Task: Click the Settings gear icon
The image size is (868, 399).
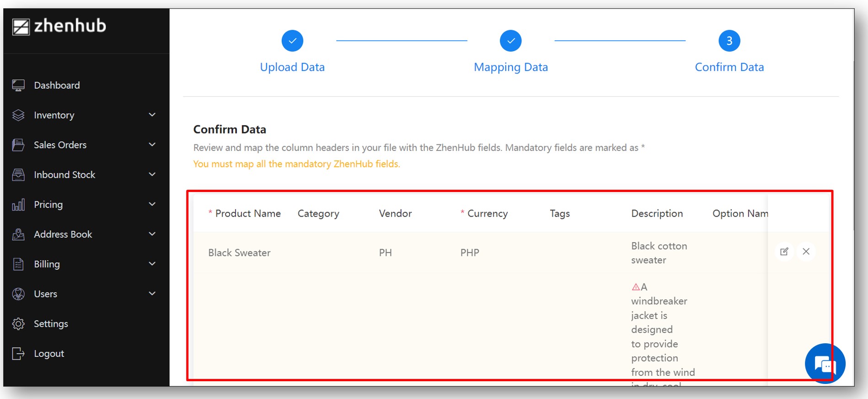Action: pos(18,324)
